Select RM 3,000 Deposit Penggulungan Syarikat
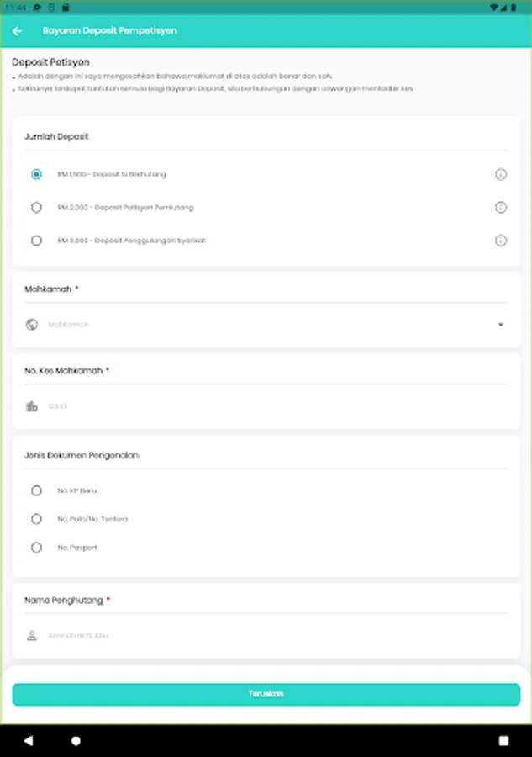532x757 pixels. point(36,241)
